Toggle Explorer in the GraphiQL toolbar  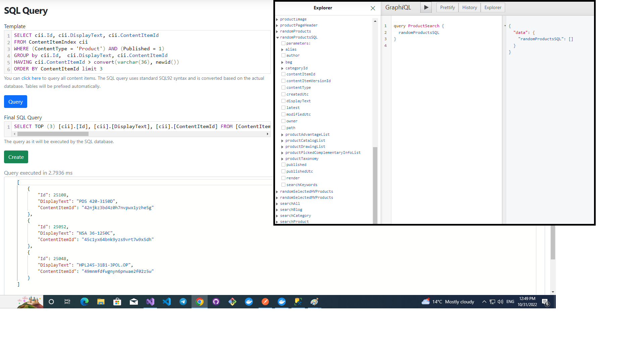pos(493,7)
